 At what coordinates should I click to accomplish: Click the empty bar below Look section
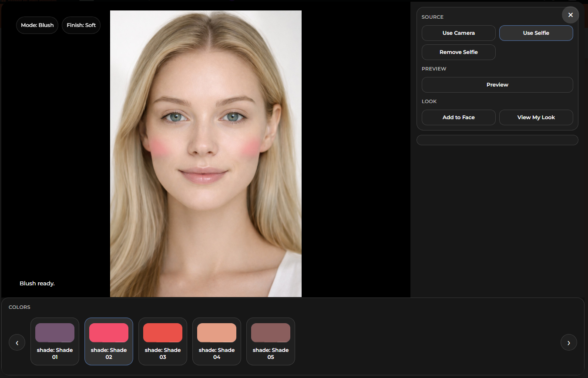tap(497, 140)
